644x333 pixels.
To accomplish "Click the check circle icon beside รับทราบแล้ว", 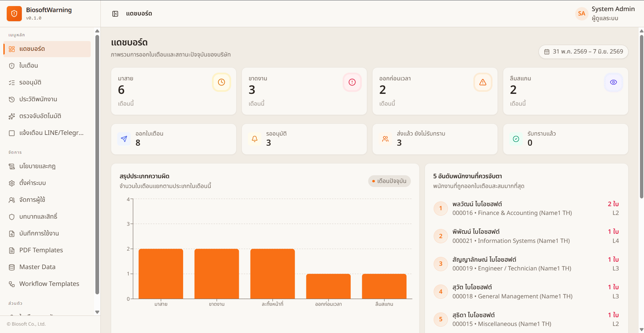I will (x=516, y=139).
